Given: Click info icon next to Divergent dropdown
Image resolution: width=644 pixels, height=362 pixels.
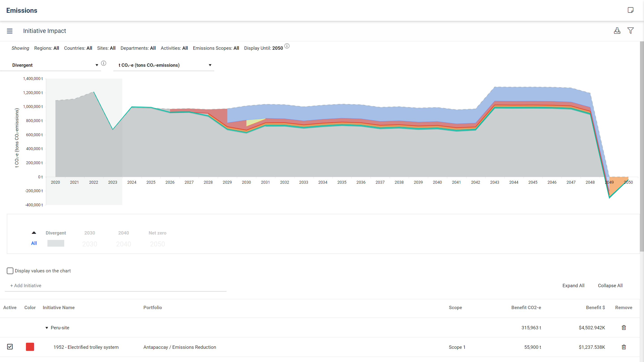Looking at the screenshot, I should click(104, 63).
